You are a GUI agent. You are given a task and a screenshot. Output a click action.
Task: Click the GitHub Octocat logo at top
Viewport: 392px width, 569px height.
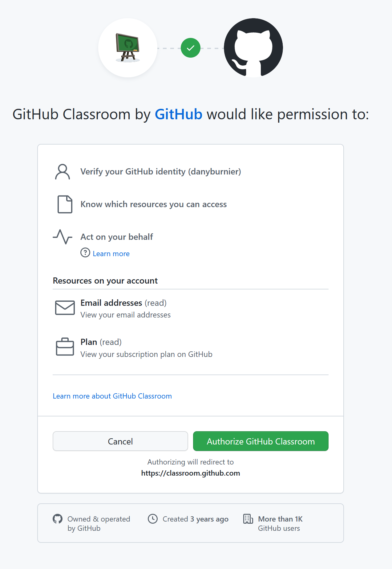(253, 47)
